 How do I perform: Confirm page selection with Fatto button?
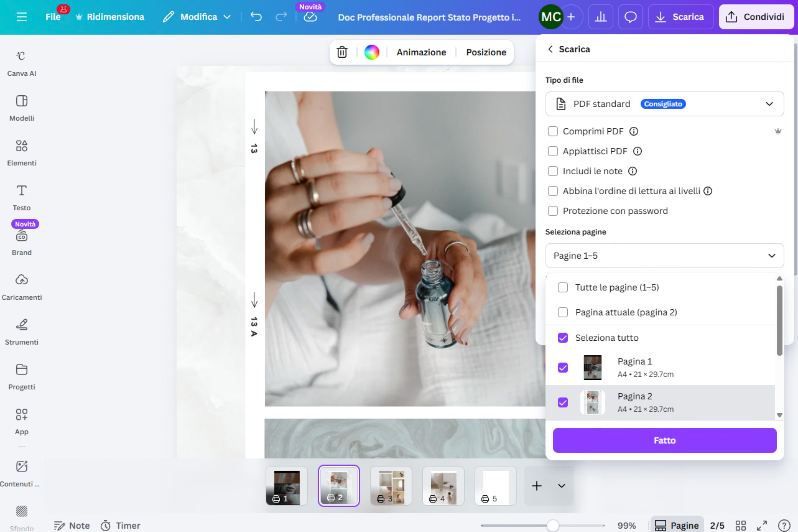click(x=664, y=440)
